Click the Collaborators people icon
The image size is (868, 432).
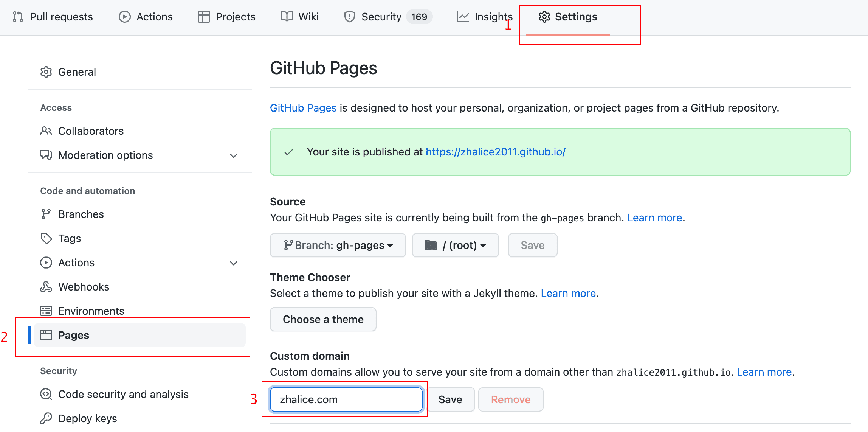46,131
